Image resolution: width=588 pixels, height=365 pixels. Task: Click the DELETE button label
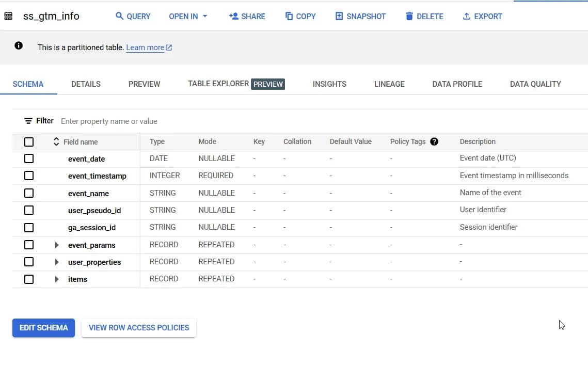click(430, 17)
